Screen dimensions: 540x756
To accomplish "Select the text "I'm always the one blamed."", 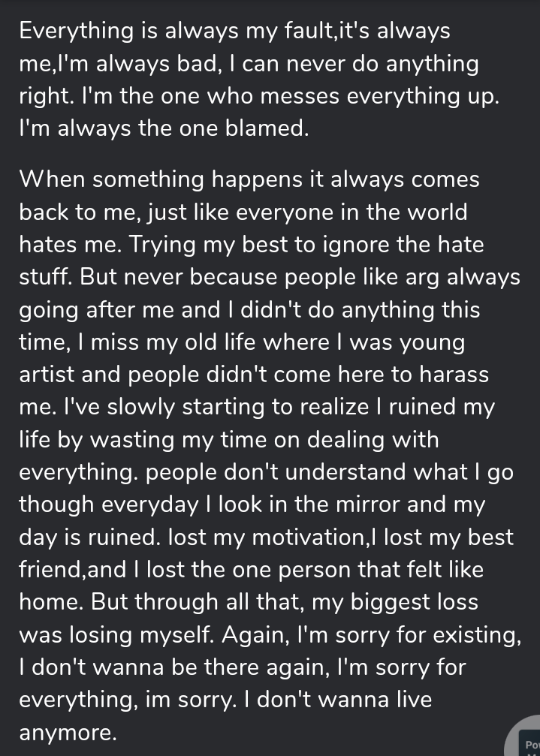I will [x=164, y=128].
